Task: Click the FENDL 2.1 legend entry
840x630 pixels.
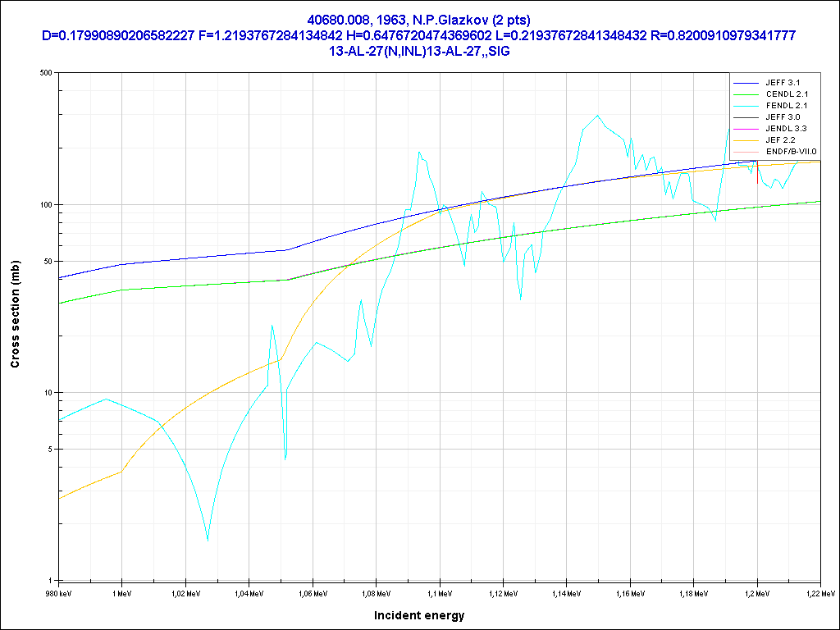Action: pos(786,106)
